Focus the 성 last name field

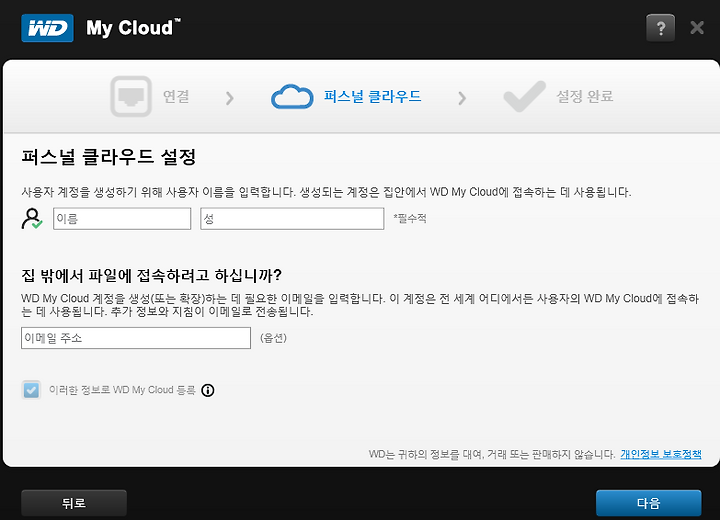pyautogui.click(x=292, y=219)
